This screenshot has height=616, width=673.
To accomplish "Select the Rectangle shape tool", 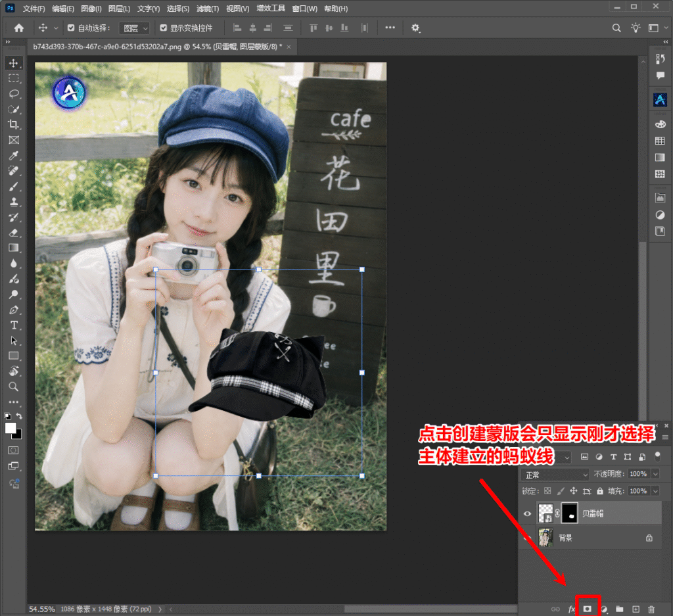I will 14,356.
